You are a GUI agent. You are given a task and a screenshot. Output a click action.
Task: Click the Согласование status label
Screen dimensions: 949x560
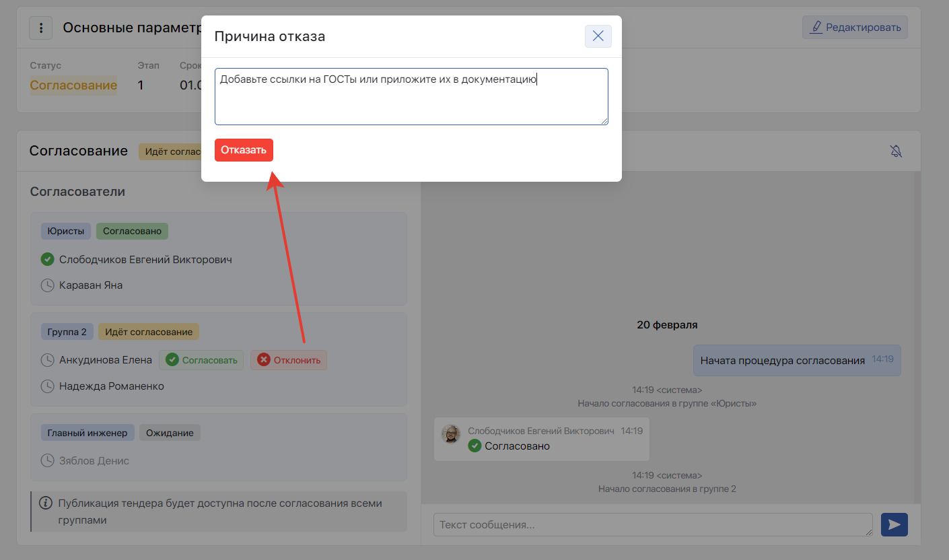click(x=73, y=85)
